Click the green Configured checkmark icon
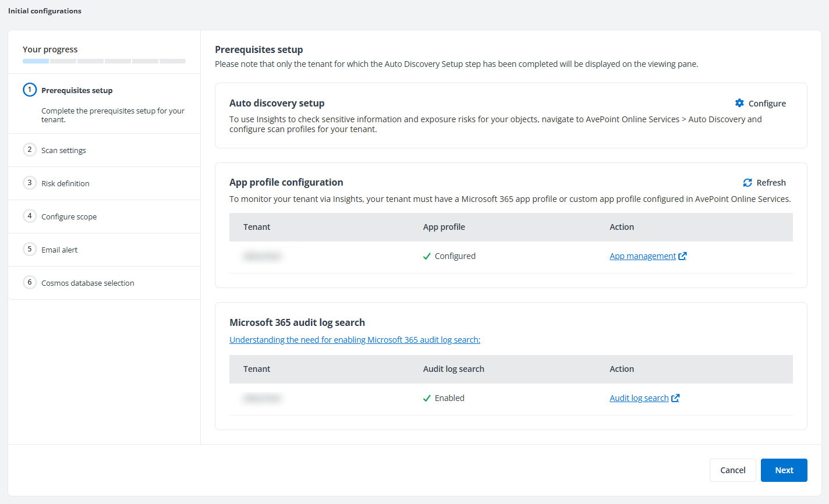829x504 pixels. 427,256
